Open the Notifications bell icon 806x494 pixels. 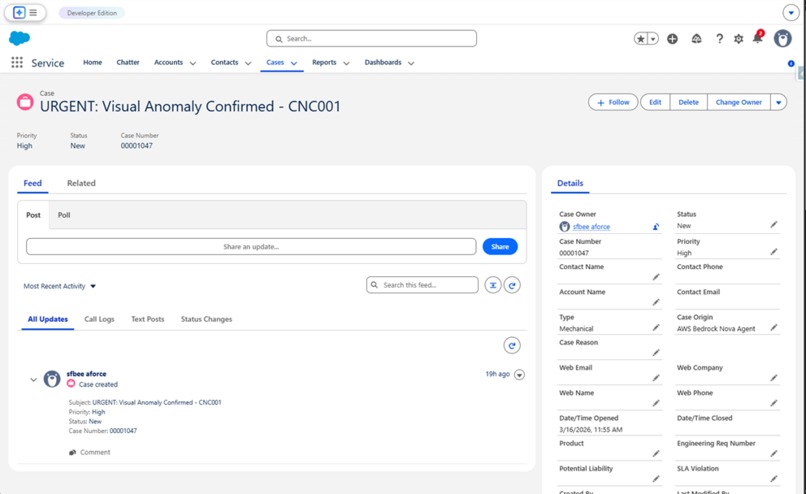tap(757, 38)
